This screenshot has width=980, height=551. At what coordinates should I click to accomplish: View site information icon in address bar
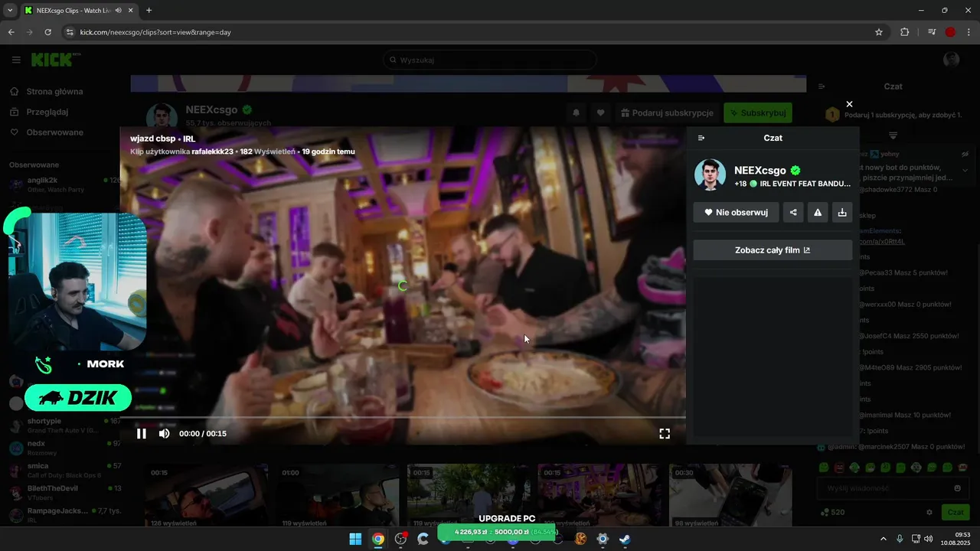point(69,32)
